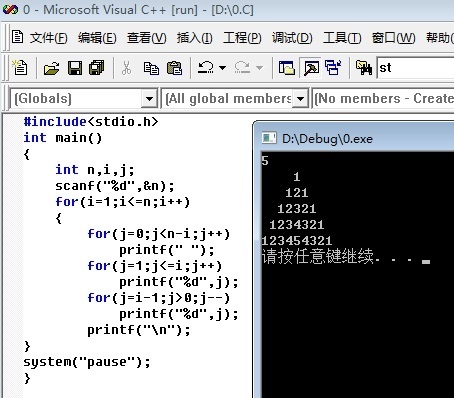
Task: Click the 'int n,i,j;' declaration line
Action: [95, 170]
